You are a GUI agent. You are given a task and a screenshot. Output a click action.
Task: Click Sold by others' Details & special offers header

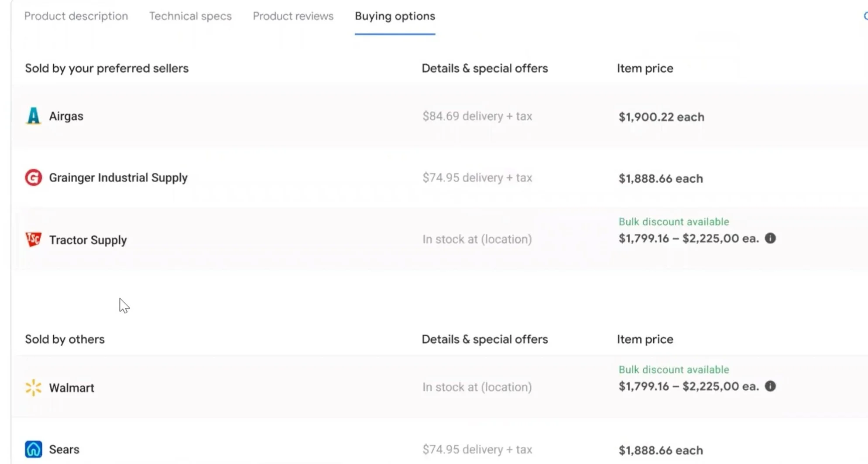click(x=484, y=339)
